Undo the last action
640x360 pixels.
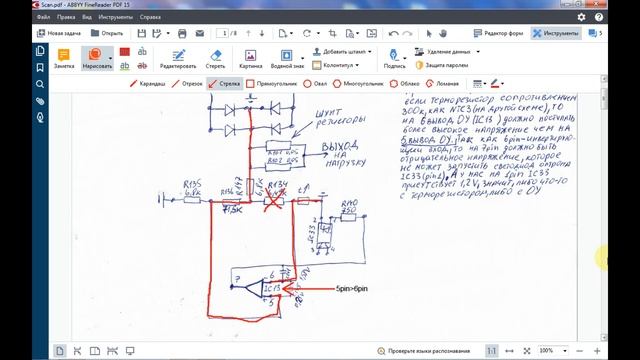coord(393,33)
